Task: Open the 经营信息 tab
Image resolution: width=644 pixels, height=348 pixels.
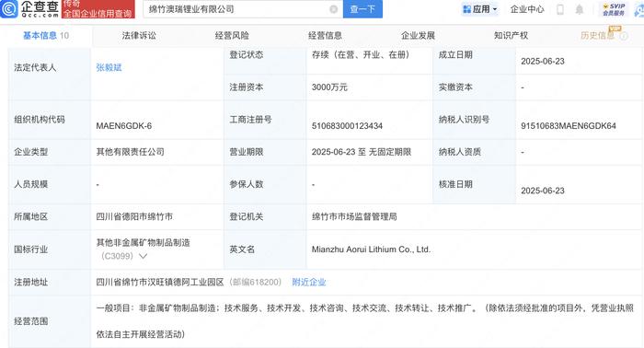Action: tap(325, 36)
